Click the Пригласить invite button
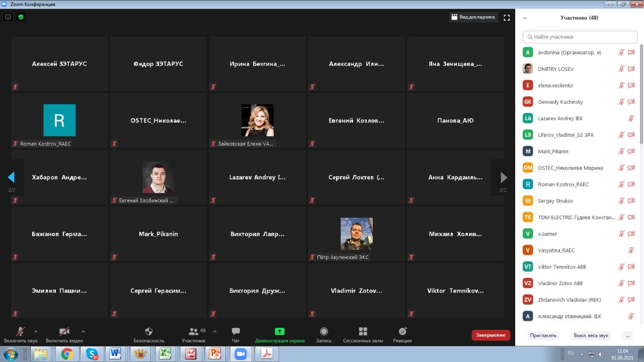This screenshot has width=644, height=362. pos(543,335)
